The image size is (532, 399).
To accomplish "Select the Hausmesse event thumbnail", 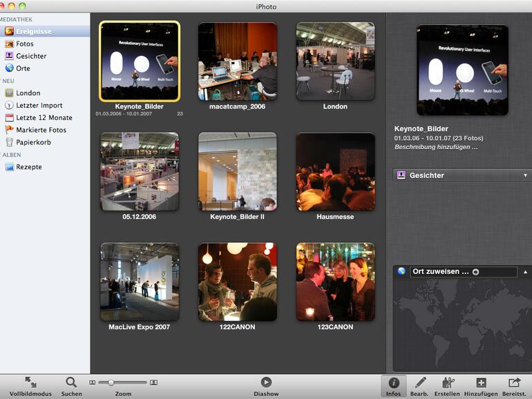I will pos(335,171).
